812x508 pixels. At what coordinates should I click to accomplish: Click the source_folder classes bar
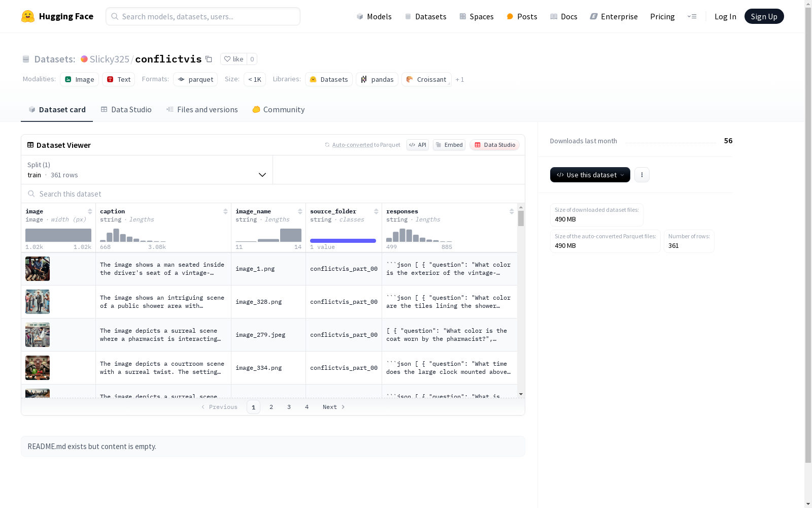[343, 241]
